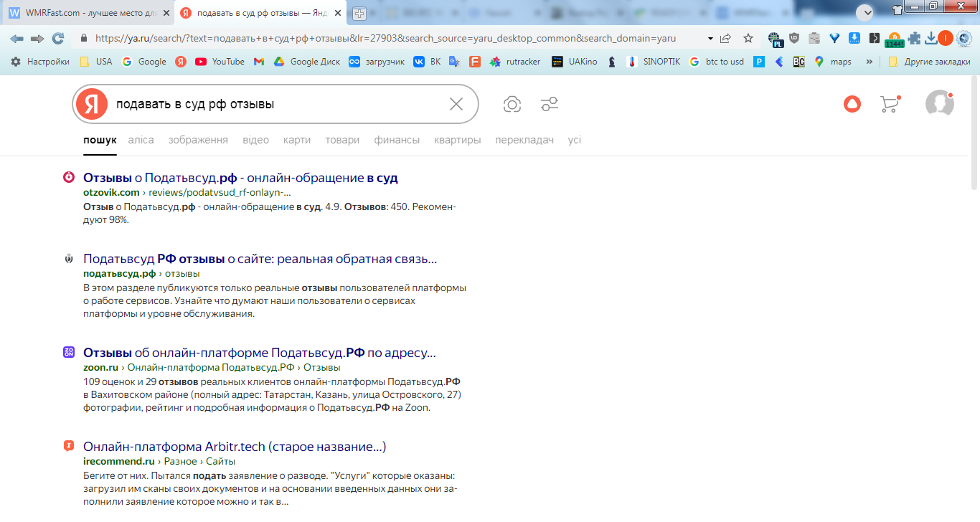Visit the irecommend.ru domain link
980x522 pixels.
(119, 462)
